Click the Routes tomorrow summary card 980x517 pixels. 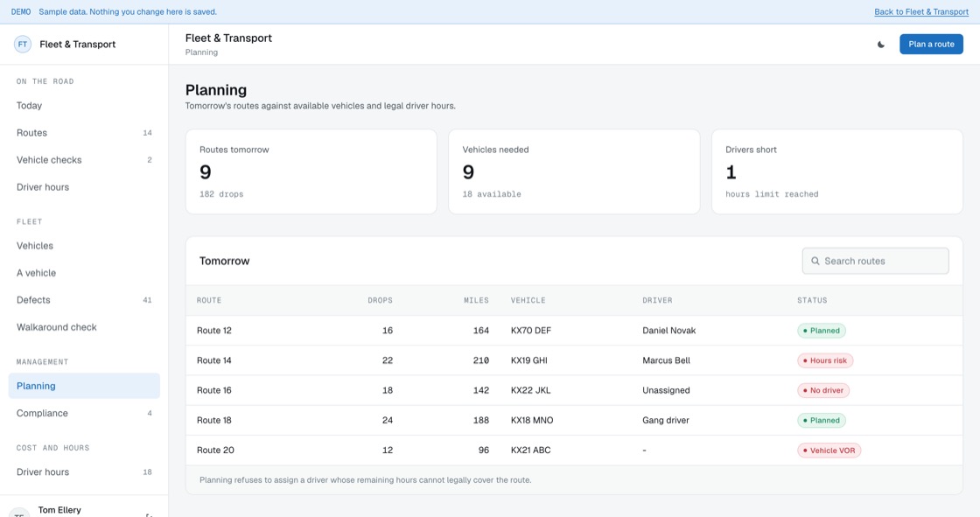[311, 172]
